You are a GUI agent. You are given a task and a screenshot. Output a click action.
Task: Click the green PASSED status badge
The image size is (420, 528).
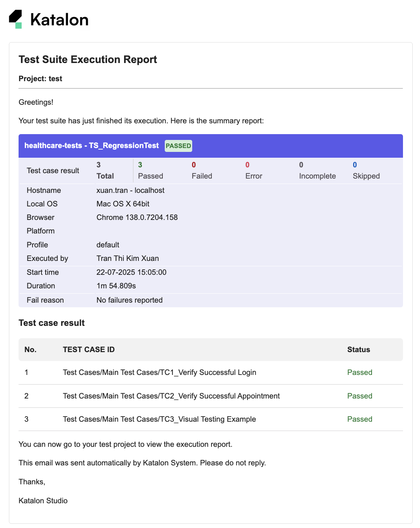click(x=178, y=146)
